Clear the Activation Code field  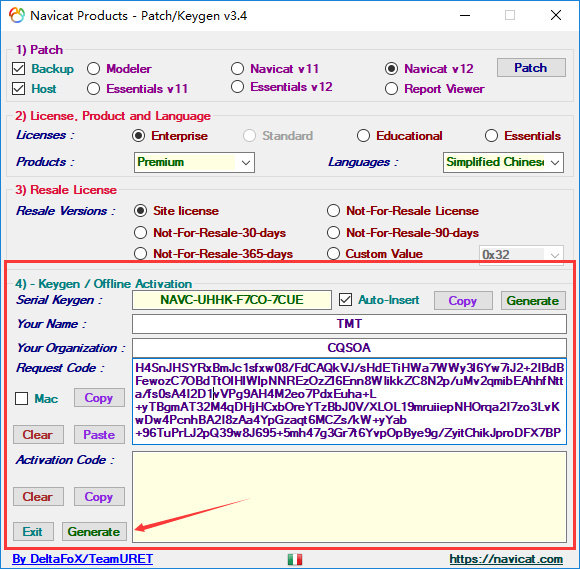click(x=38, y=496)
